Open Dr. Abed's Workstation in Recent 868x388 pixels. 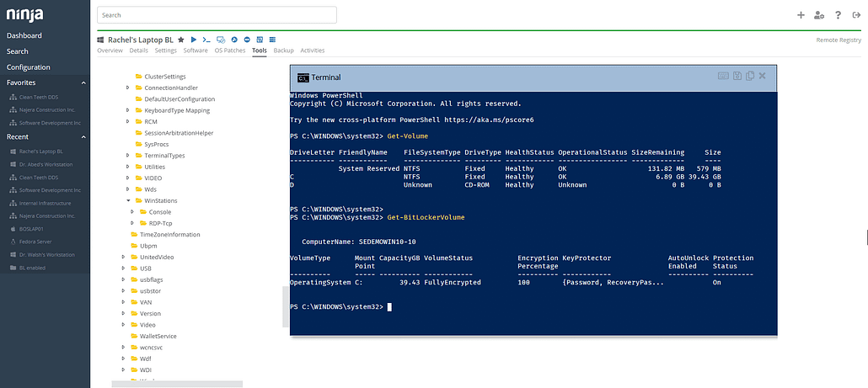point(45,164)
